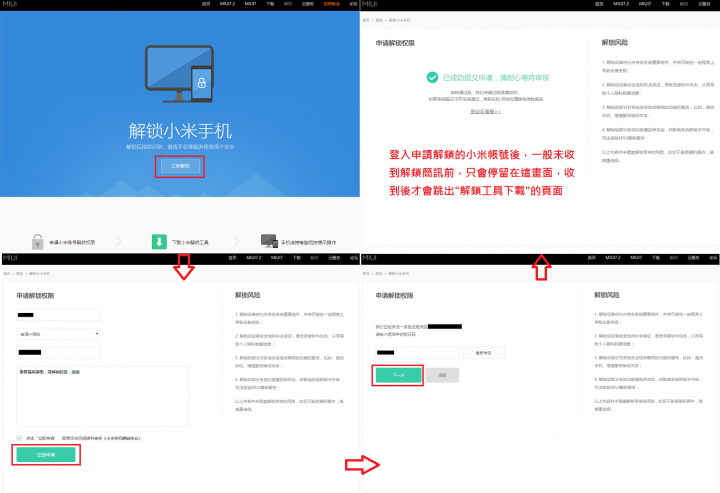The width and height of the screenshot is (720, 493).
Task: Toggle the agreement checkbox above 立即申请
Action: 19,438
